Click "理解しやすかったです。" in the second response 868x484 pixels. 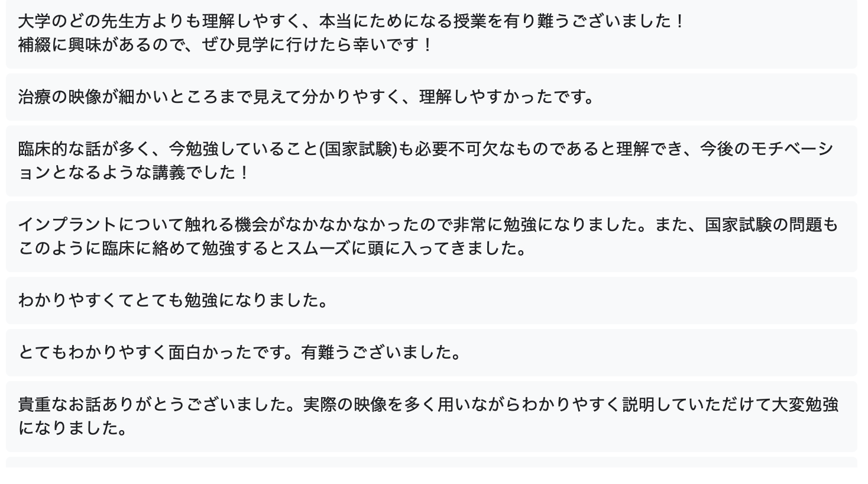click(x=508, y=97)
